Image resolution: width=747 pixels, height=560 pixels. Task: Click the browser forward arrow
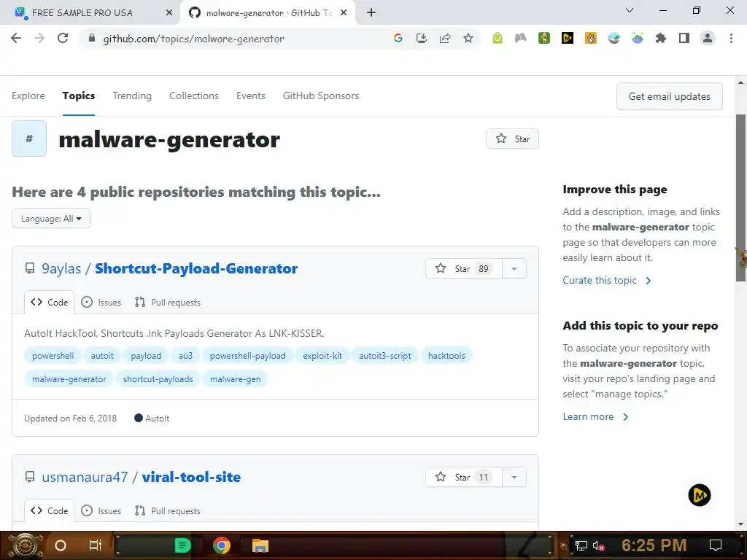pos(39,38)
